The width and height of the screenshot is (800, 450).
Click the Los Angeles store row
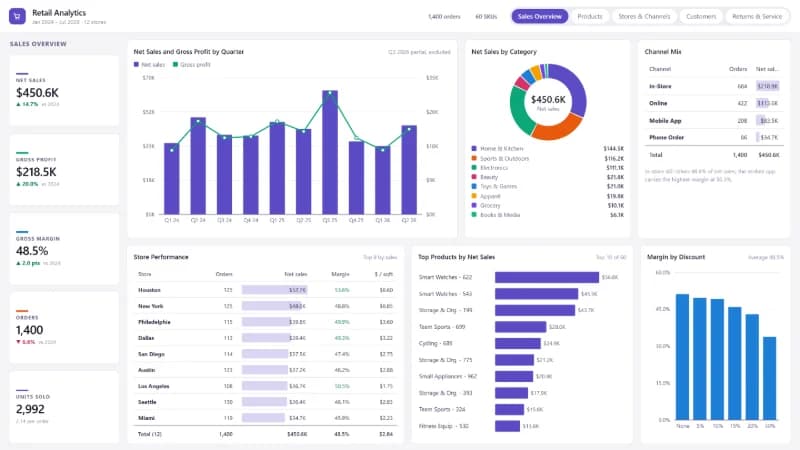point(265,386)
